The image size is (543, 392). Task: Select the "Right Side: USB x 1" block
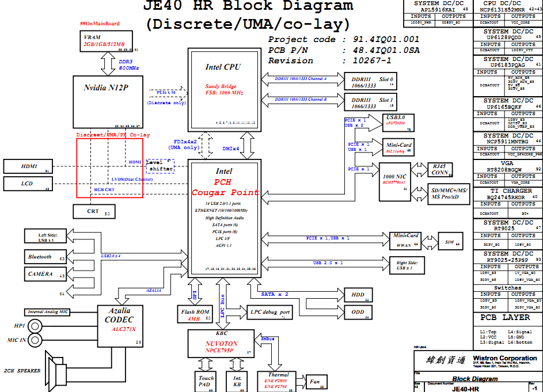click(x=407, y=265)
